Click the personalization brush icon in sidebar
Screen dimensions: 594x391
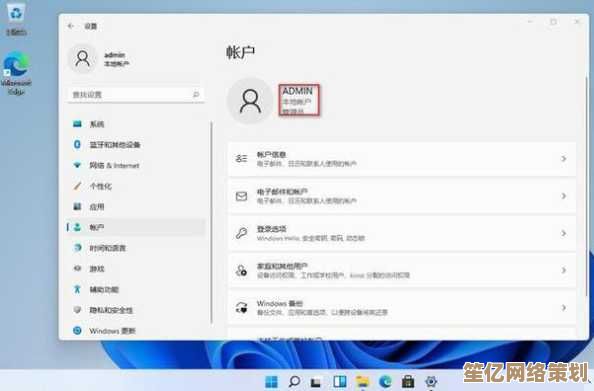pos(77,186)
